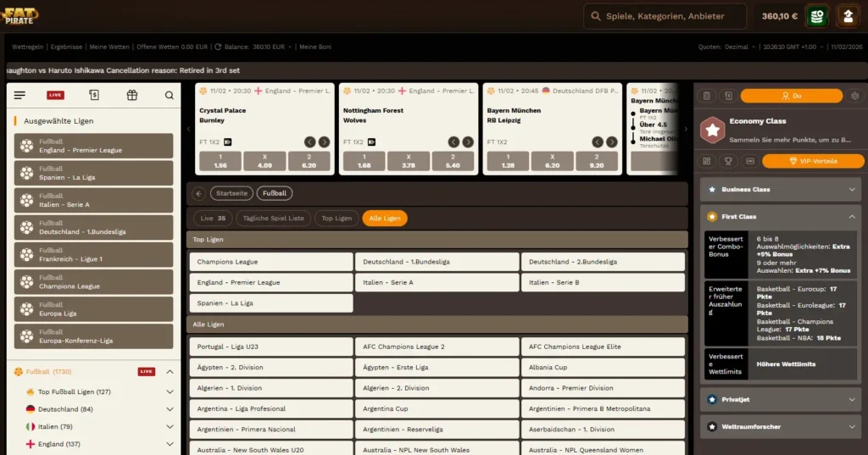Click next market arrow on Bayern München card
This screenshot has width=868, height=455.
(612, 142)
